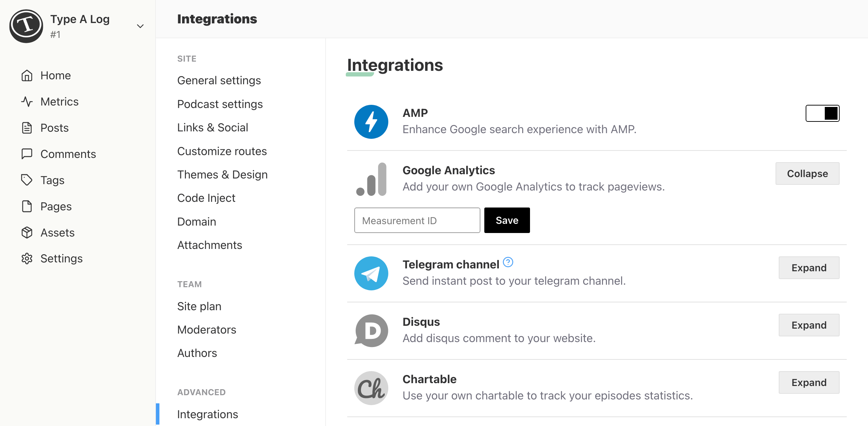The width and height of the screenshot is (868, 426).
Task: Open Assets in the sidebar
Action: pos(57,233)
